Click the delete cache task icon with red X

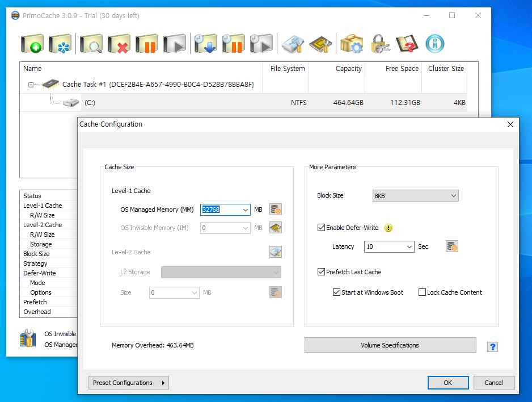(x=119, y=44)
